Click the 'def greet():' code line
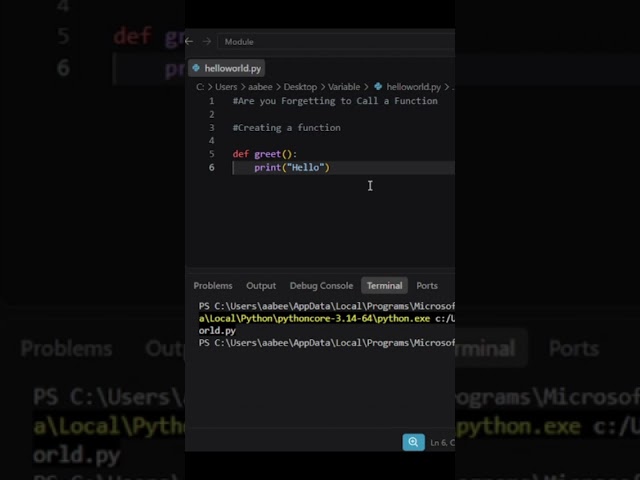This screenshot has height=480, width=640. tap(265, 154)
